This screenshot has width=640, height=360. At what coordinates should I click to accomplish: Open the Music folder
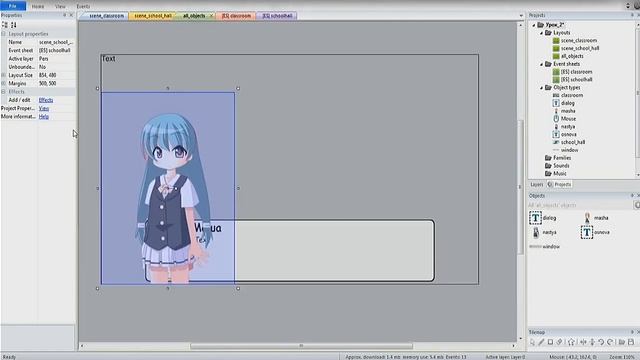(x=556, y=173)
